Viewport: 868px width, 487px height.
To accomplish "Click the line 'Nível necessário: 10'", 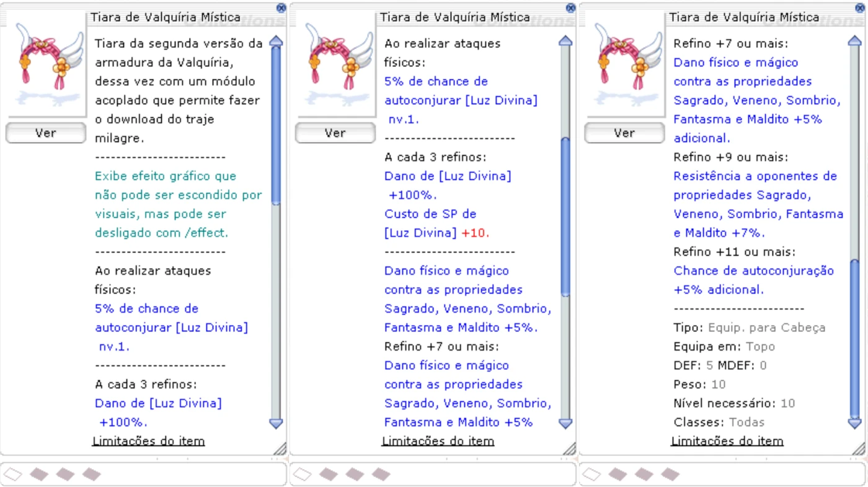I will [734, 403].
